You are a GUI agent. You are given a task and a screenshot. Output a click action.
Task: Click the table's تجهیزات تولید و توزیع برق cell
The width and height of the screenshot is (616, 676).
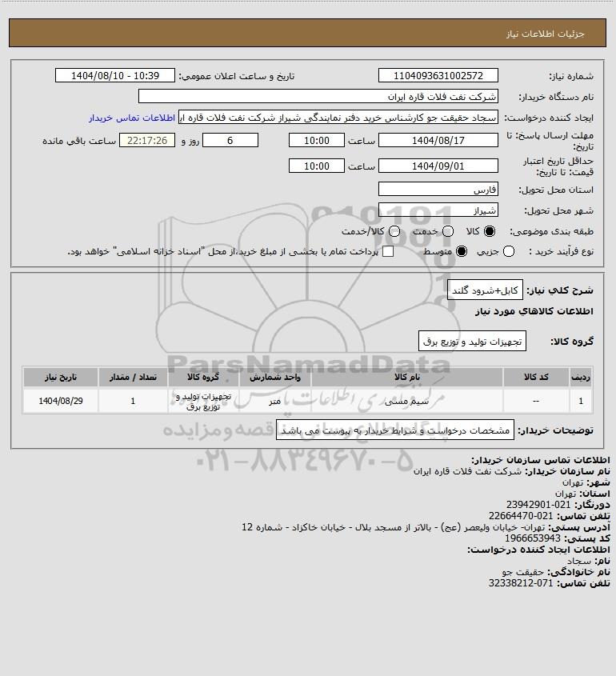pyautogui.click(x=203, y=401)
